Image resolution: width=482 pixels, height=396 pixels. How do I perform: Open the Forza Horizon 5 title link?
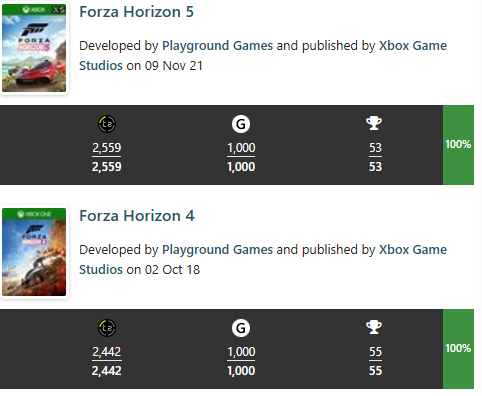[136, 12]
